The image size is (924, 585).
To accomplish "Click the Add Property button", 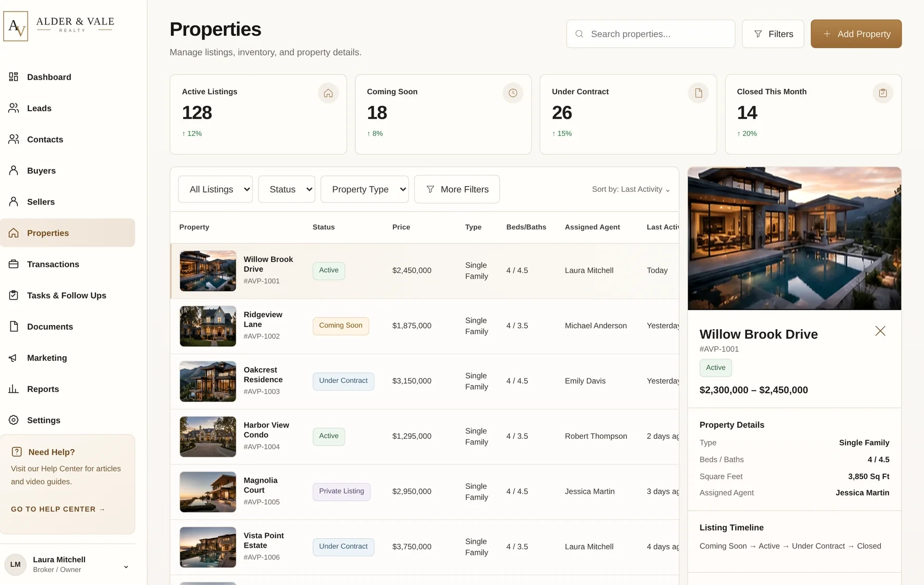I will tap(856, 34).
